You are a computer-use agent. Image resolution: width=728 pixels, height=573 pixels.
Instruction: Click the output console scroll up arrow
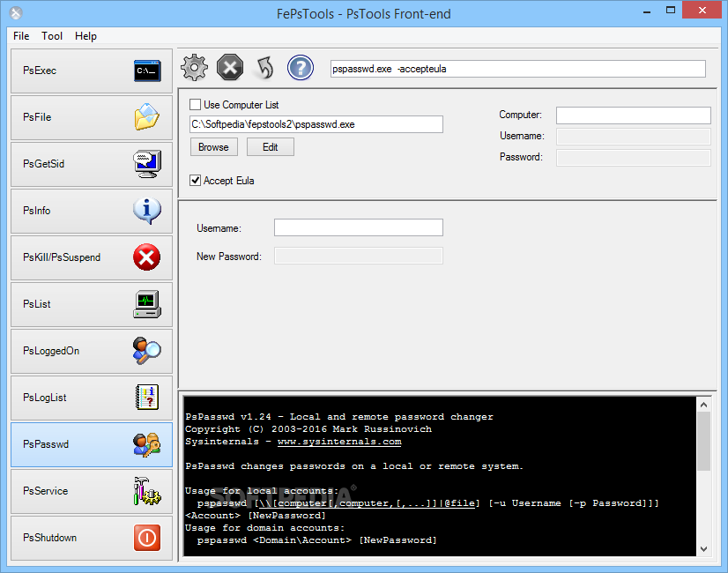(x=703, y=405)
